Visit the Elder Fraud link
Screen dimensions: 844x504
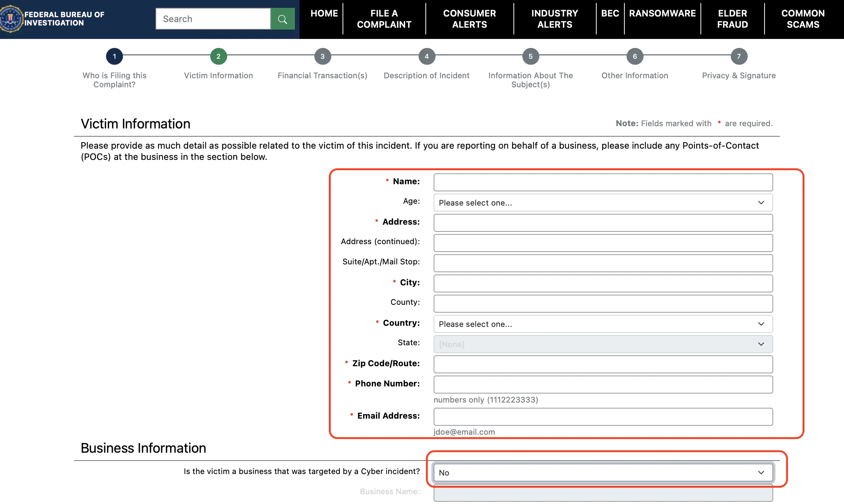(732, 19)
